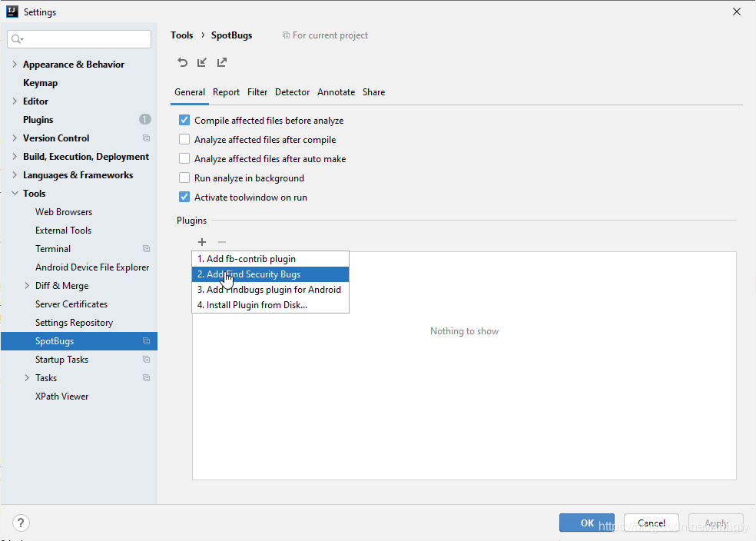Open the Report tab

tap(226, 91)
